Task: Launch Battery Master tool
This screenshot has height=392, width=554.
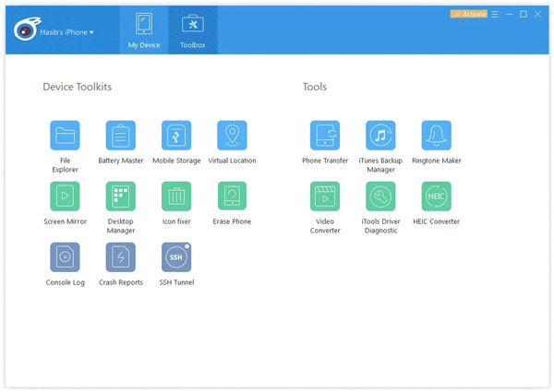Action: pyautogui.click(x=121, y=136)
